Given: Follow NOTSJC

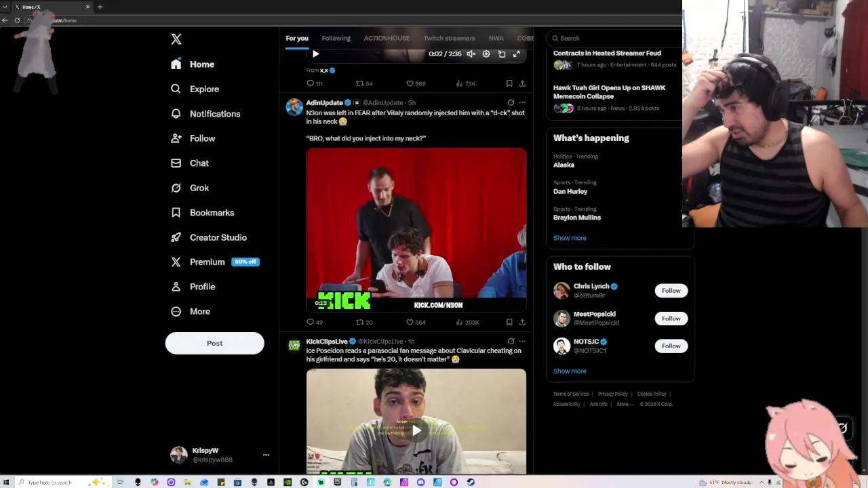Looking at the screenshot, I should coord(671,346).
